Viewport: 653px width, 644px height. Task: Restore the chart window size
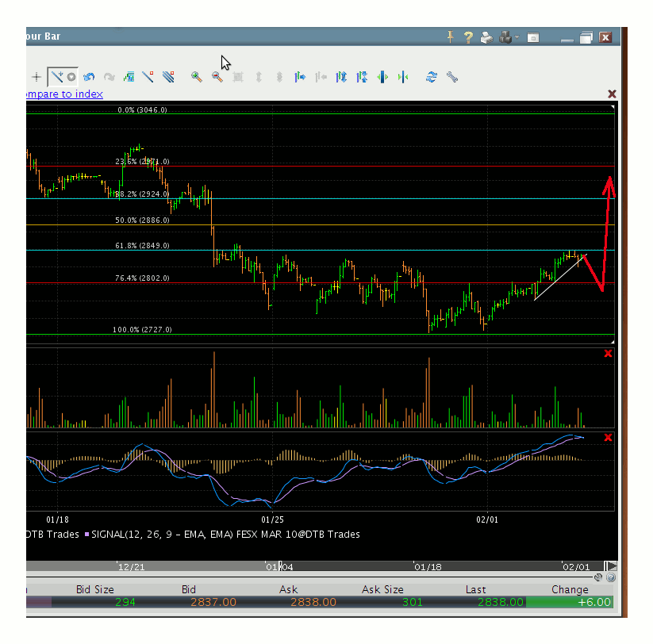point(586,37)
